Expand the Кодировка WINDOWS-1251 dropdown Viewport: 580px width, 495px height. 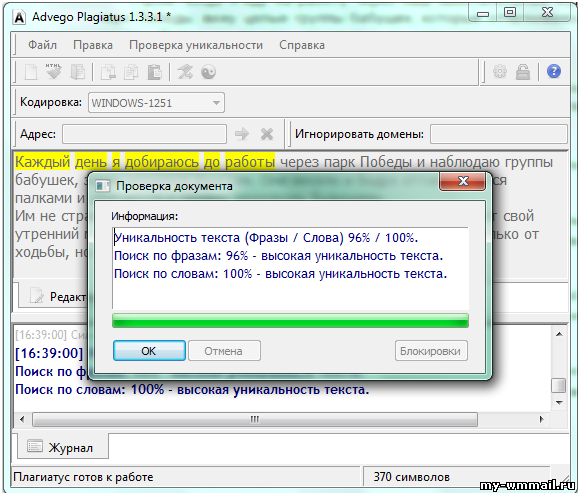[x=216, y=103]
